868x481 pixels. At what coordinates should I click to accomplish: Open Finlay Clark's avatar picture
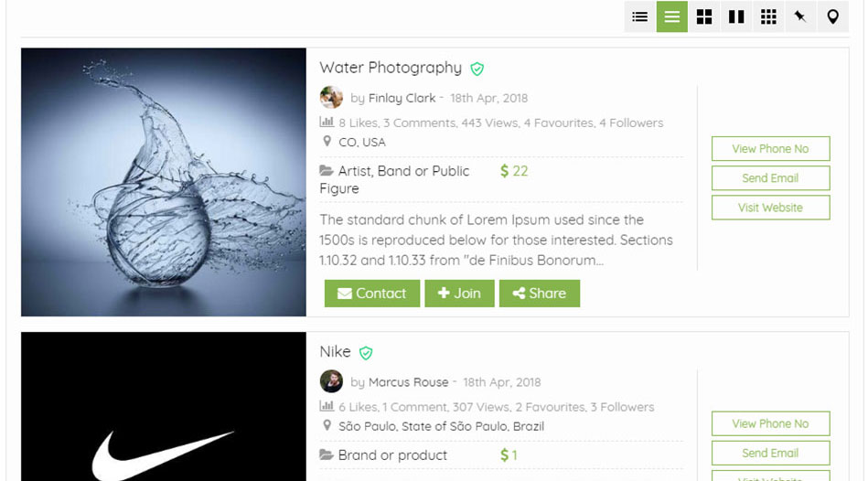coord(331,98)
